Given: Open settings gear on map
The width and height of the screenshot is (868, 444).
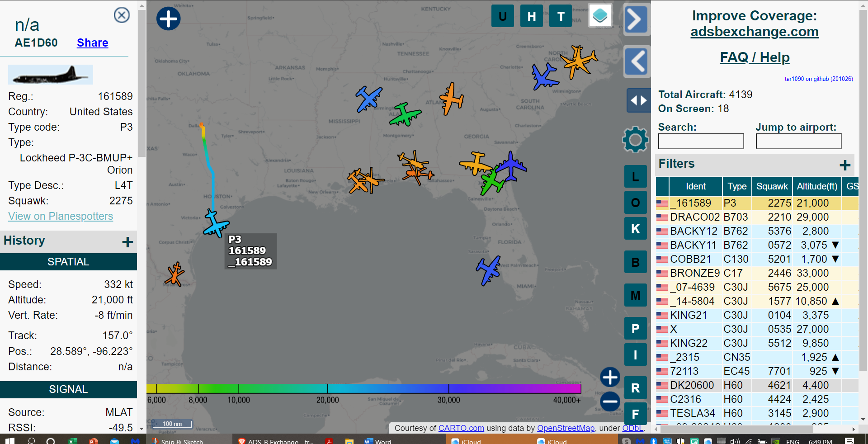Looking at the screenshot, I should click(635, 140).
